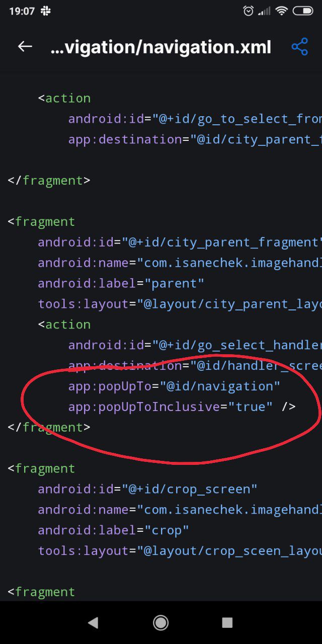Viewport: 322px width, 644px height.
Task: Tap android:id crop_screen line
Action: point(148,489)
